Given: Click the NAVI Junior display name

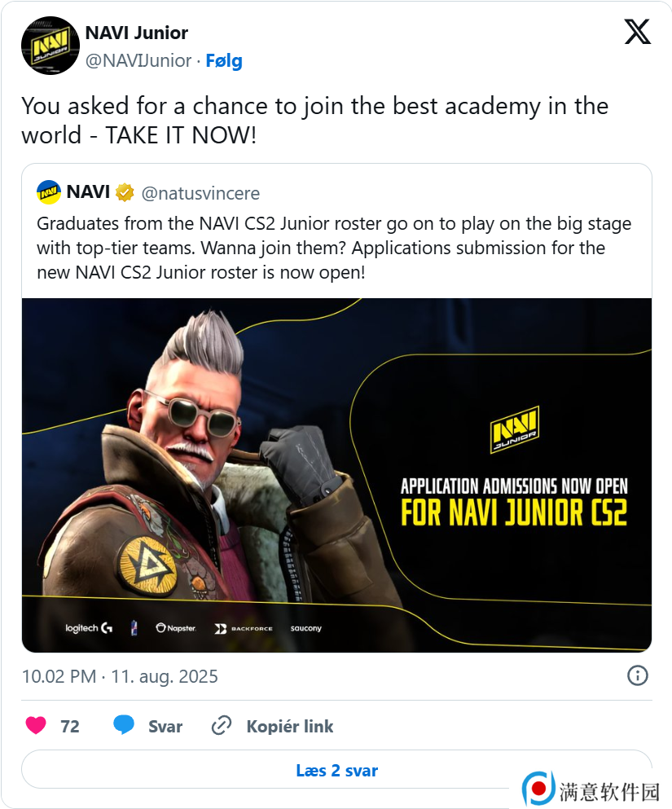Looking at the screenshot, I should [137, 33].
